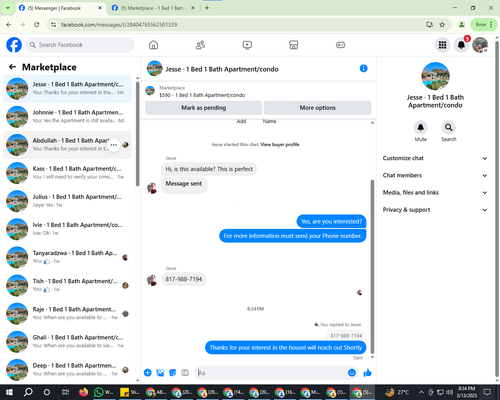
Task: Expand Media, files and links section
Action: [x=435, y=193]
